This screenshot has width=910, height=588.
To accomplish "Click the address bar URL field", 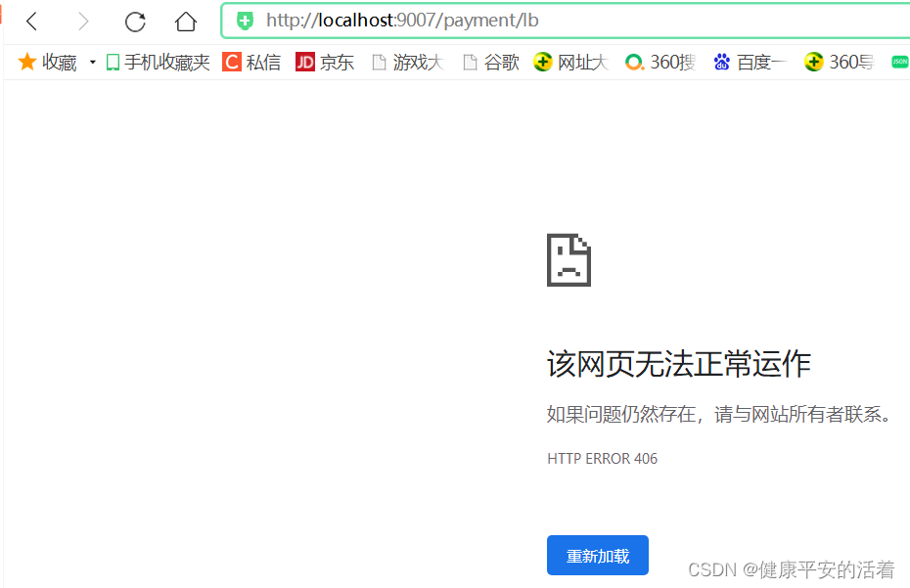I will (x=440, y=21).
